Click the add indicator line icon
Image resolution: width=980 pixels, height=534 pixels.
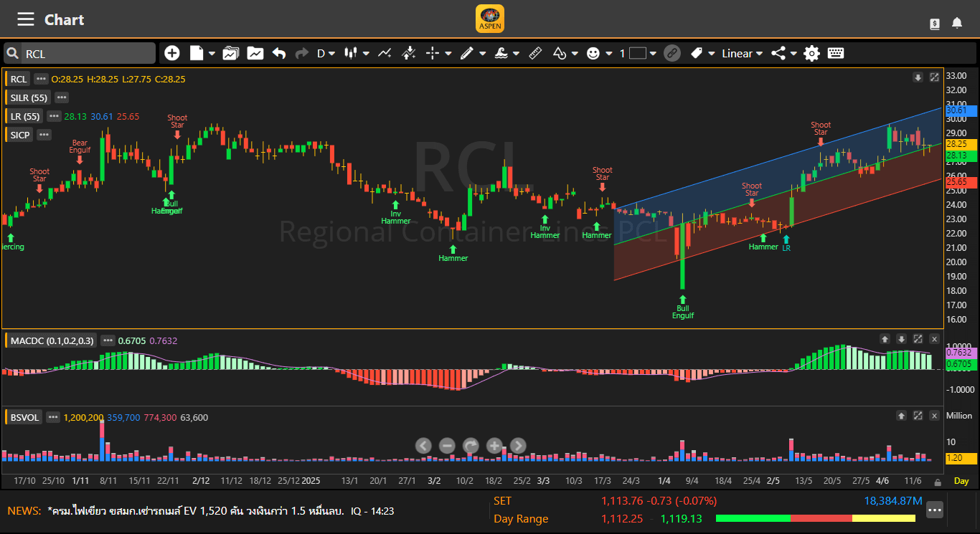385,53
